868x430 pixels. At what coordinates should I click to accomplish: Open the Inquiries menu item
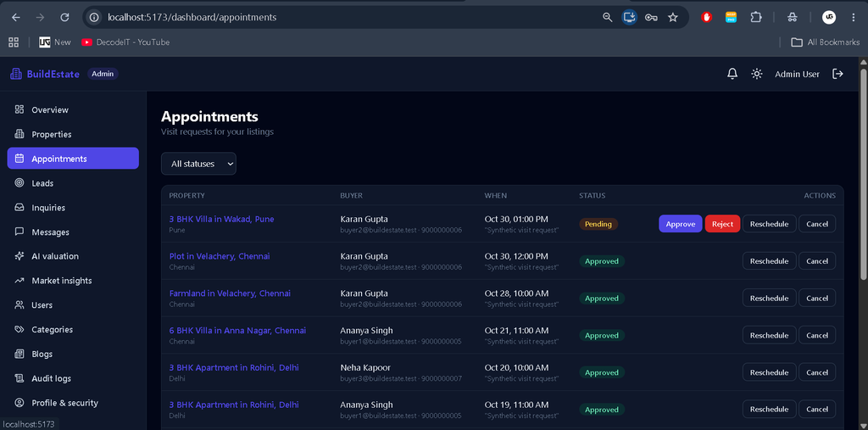click(x=73, y=207)
